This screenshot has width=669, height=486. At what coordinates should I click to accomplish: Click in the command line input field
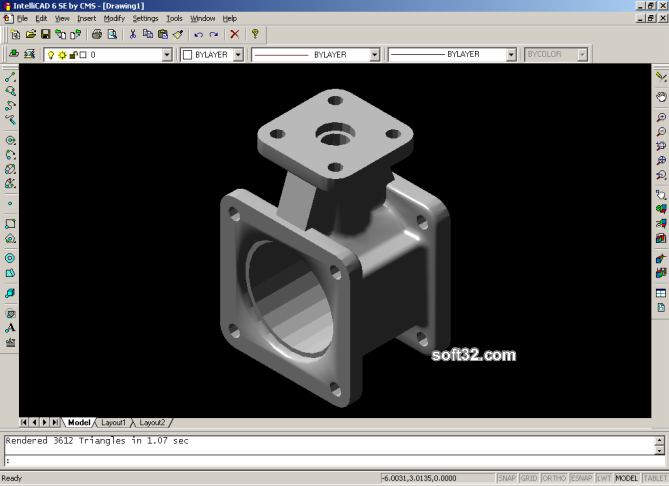click(335, 461)
